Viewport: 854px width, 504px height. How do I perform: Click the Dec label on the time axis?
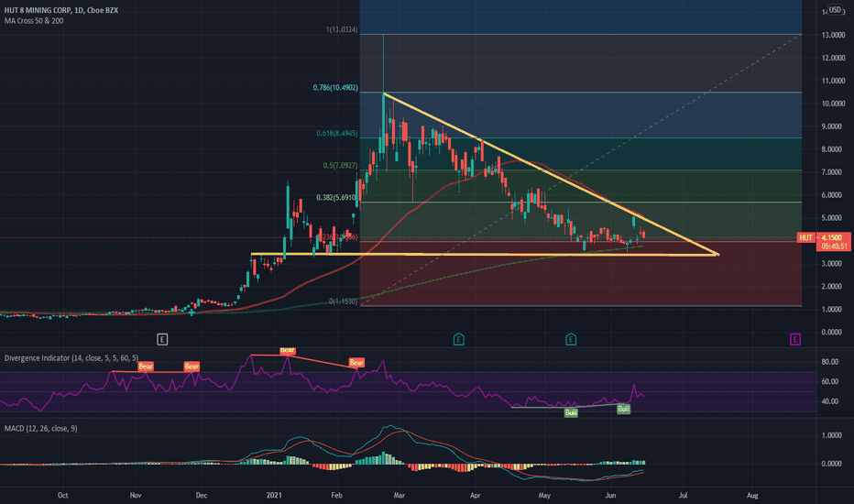[x=202, y=495]
